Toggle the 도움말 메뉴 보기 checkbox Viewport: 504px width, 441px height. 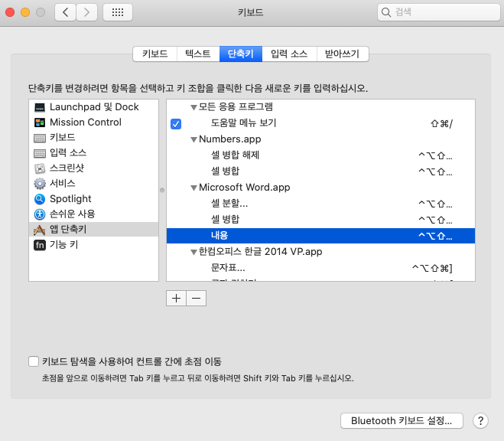pyautogui.click(x=176, y=124)
